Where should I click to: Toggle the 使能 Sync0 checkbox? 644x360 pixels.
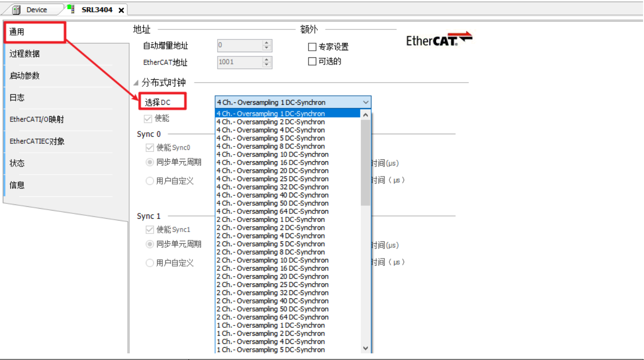point(150,148)
